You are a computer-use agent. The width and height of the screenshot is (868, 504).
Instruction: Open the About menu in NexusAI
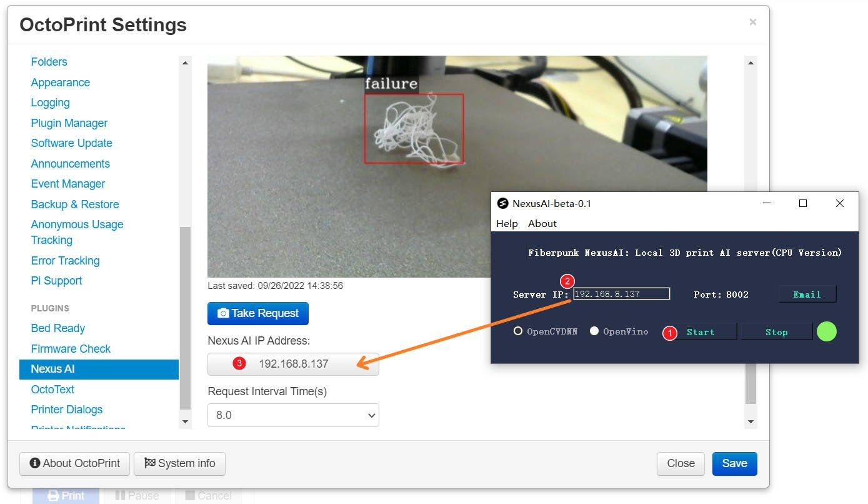(x=542, y=223)
